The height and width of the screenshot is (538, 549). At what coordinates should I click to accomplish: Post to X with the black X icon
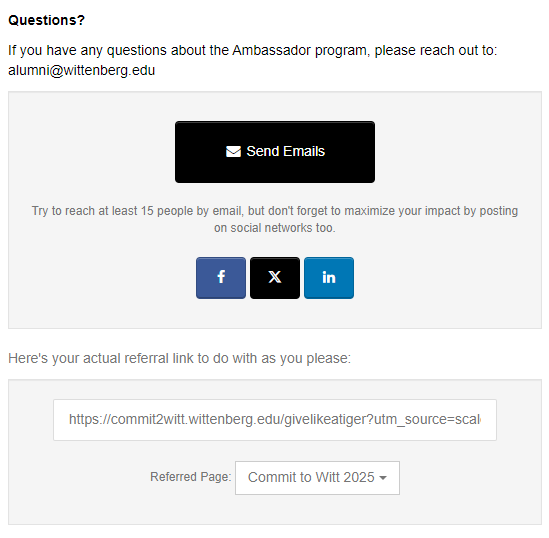click(x=275, y=278)
